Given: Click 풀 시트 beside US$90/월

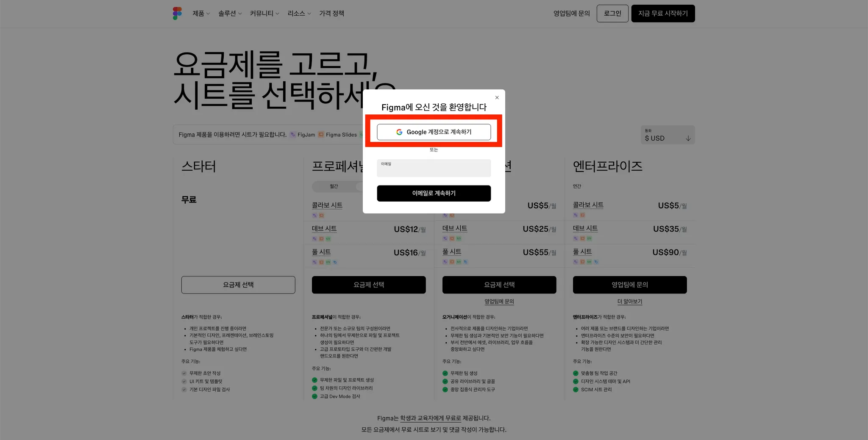Looking at the screenshot, I should click(x=582, y=252).
